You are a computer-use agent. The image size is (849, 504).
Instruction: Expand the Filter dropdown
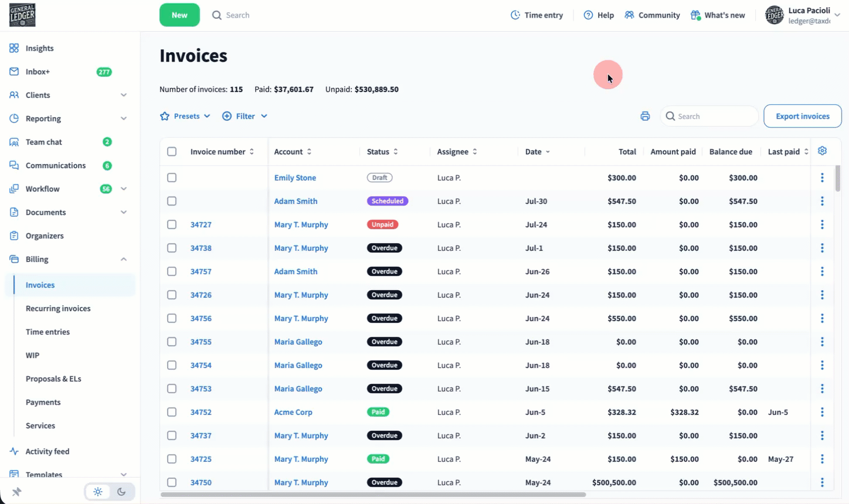click(x=244, y=116)
